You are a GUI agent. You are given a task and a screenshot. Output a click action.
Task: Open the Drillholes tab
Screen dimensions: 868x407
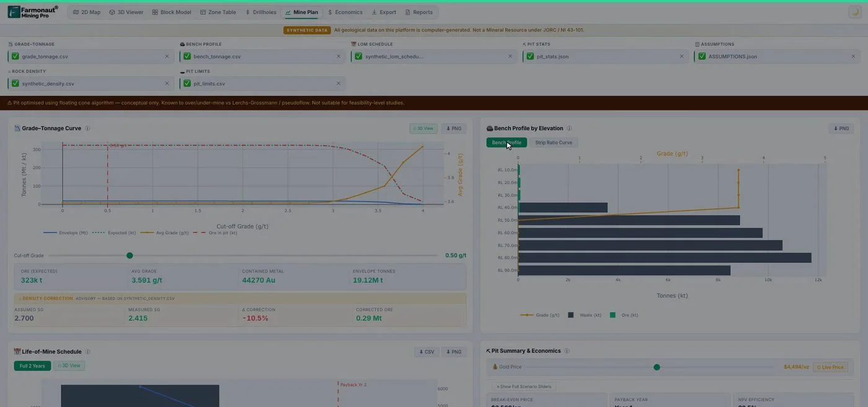pyautogui.click(x=261, y=12)
